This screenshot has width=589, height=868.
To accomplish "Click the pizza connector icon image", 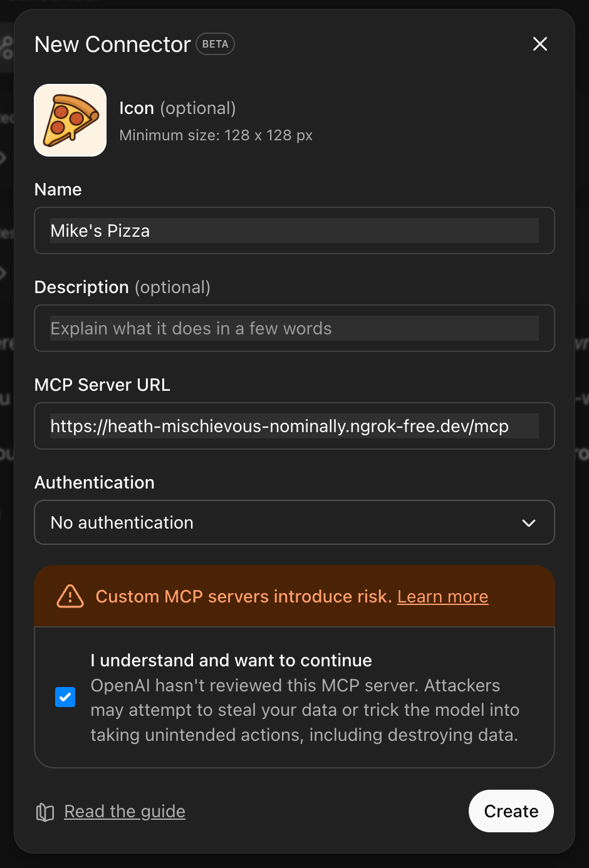I will click(x=70, y=120).
